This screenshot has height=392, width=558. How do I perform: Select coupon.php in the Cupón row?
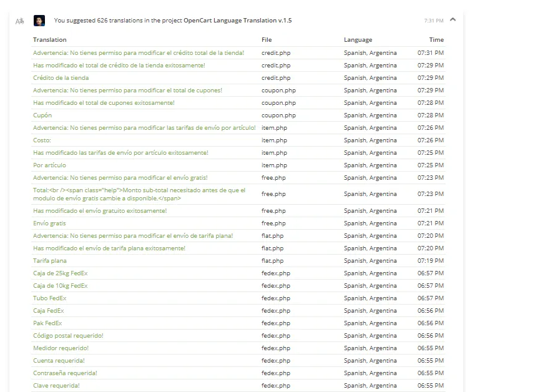tap(278, 115)
